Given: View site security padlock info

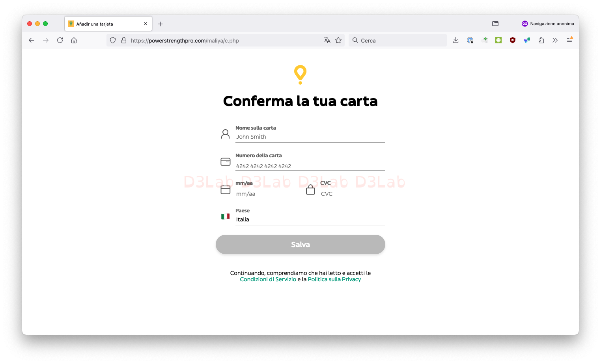Looking at the screenshot, I should point(124,40).
